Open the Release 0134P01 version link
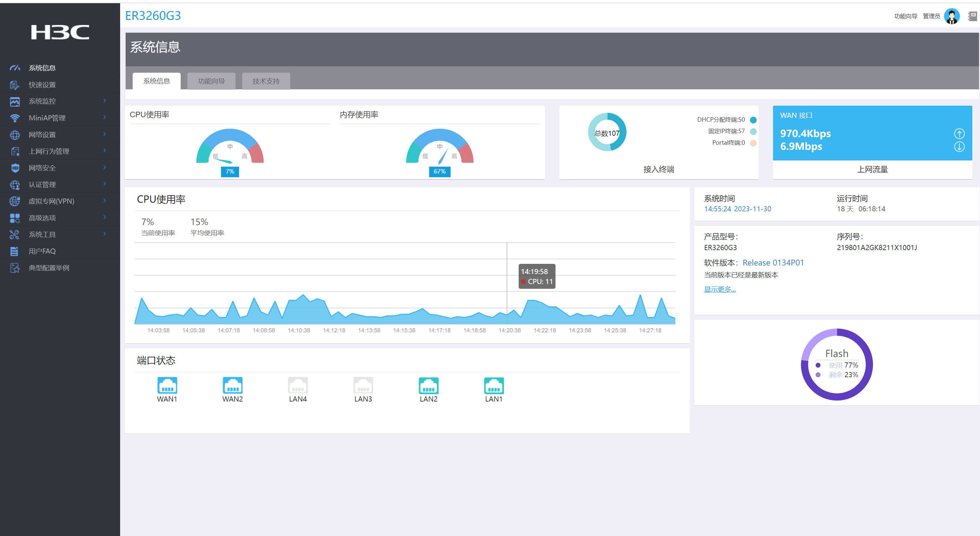The image size is (980, 536). (x=773, y=263)
